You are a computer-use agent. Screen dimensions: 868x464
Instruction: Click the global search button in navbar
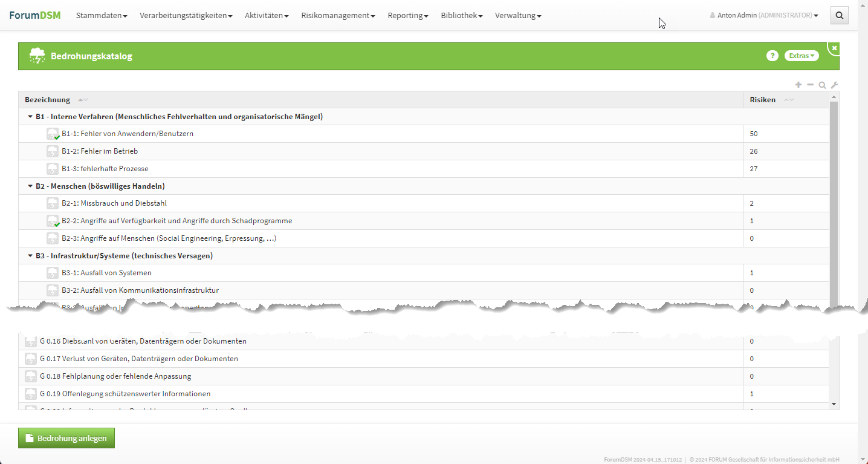click(x=839, y=15)
